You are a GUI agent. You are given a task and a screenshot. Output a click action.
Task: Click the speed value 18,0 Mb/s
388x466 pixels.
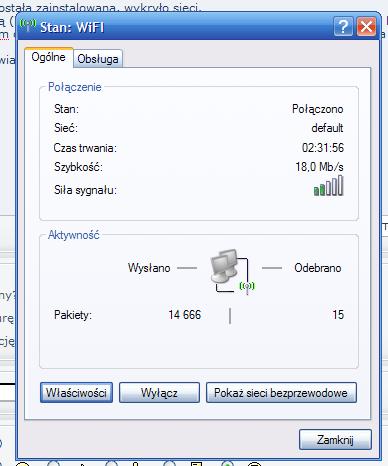click(x=319, y=166)
